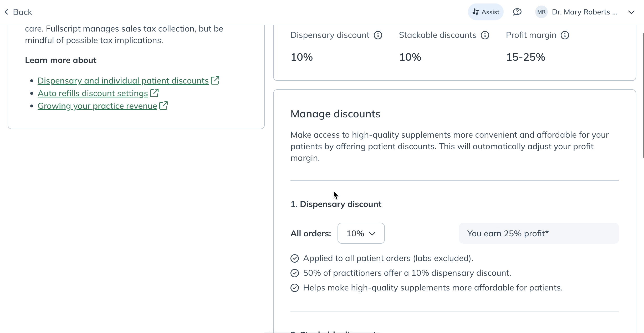Click external link icon beside Growing your practice
This screenshot has height=333, width=644.
163,106
